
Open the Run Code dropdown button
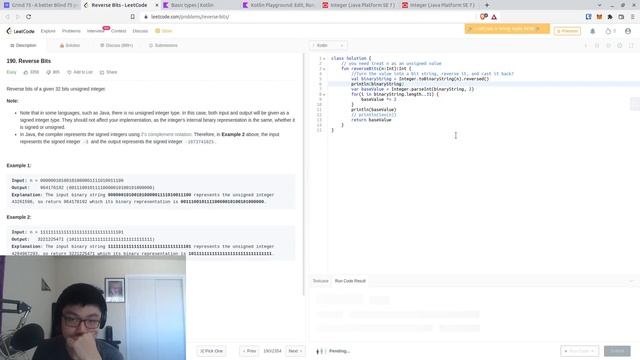tap(579, 351)
